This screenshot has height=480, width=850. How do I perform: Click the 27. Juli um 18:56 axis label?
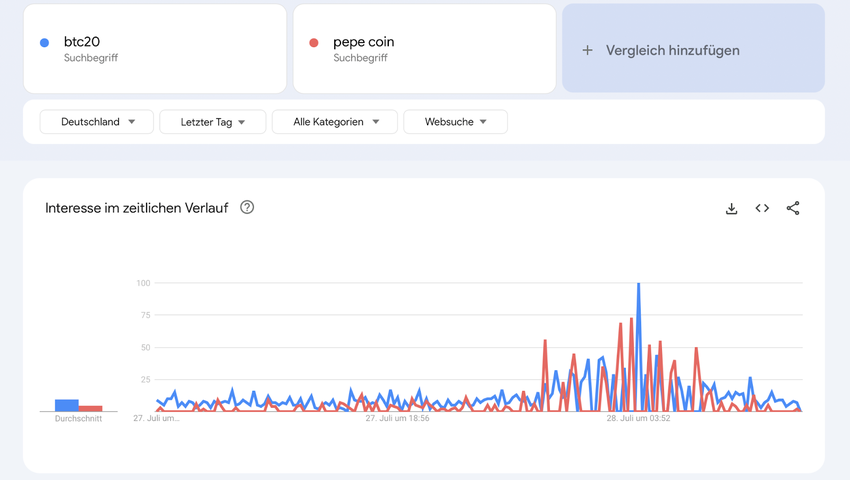pyautogui.click(x=397, y=419)
